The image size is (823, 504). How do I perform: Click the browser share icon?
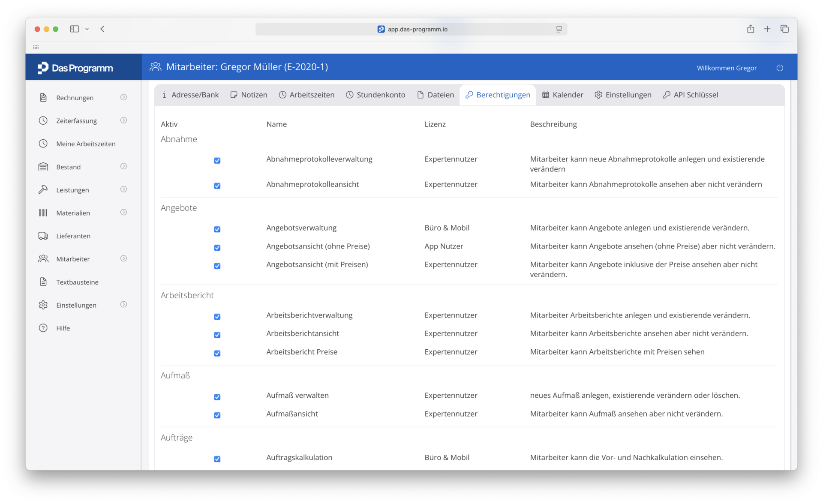tap(751, 29)
